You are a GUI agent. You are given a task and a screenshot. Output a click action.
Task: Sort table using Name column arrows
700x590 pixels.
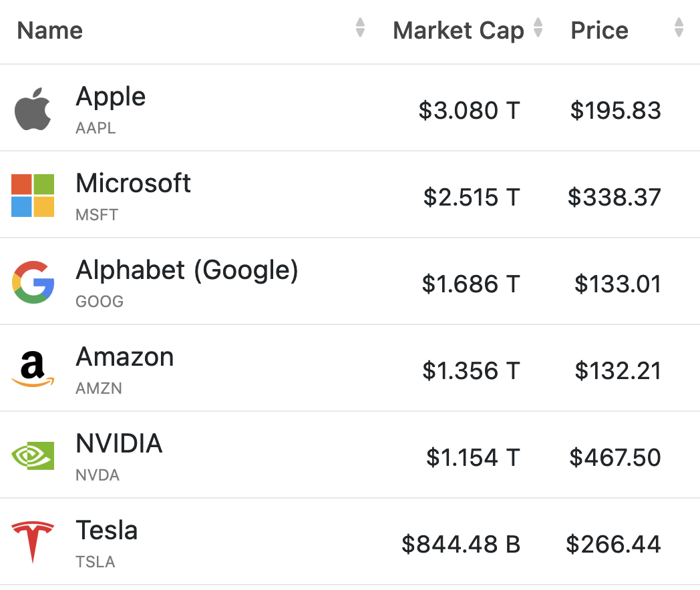[360, 28]
